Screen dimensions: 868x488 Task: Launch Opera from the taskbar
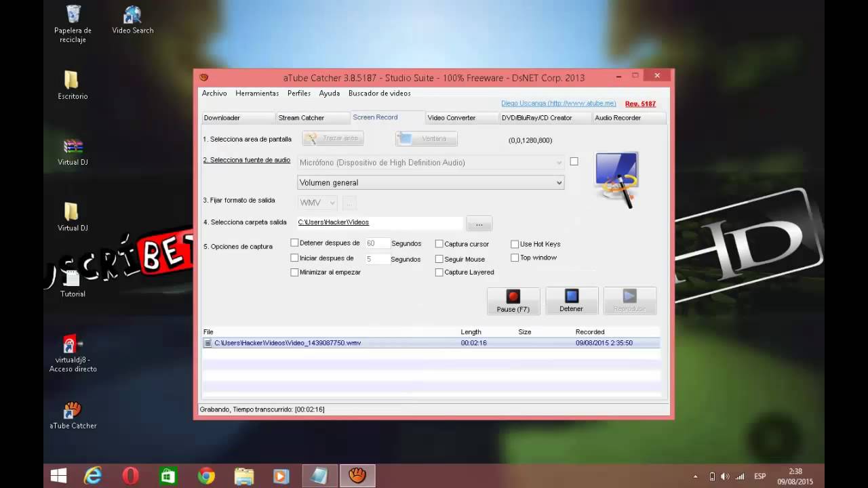tap(130, 476)
